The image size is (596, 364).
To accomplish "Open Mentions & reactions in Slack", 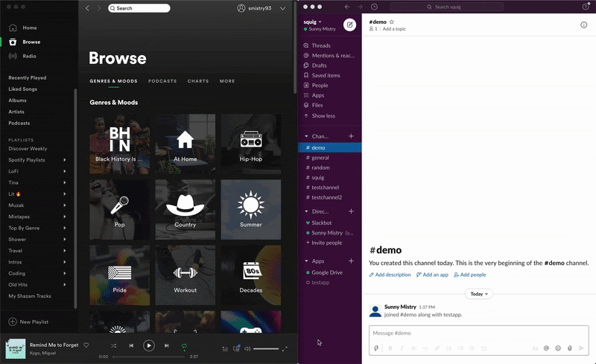I will click(329, 56).
